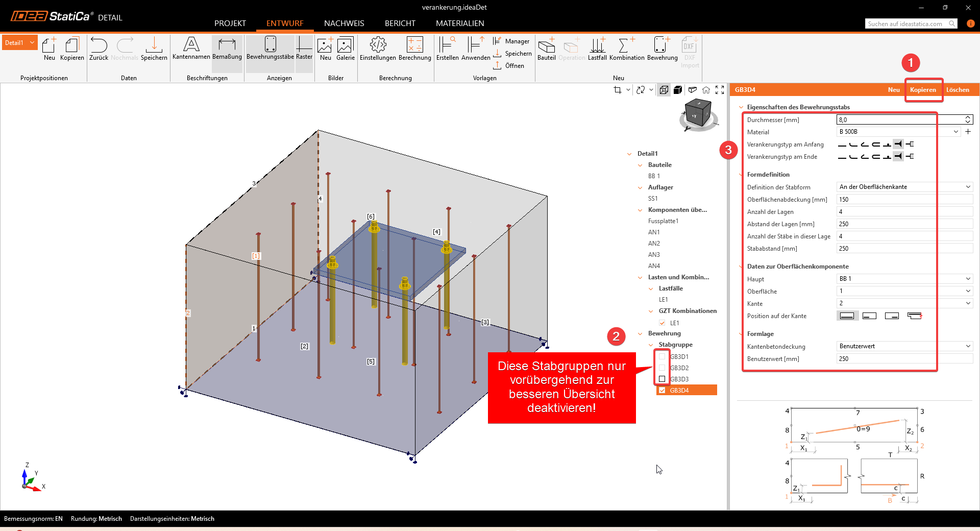Screen dimensions: 980x531
Task: Click the home view icon in viewport
Action: (706, 90)
